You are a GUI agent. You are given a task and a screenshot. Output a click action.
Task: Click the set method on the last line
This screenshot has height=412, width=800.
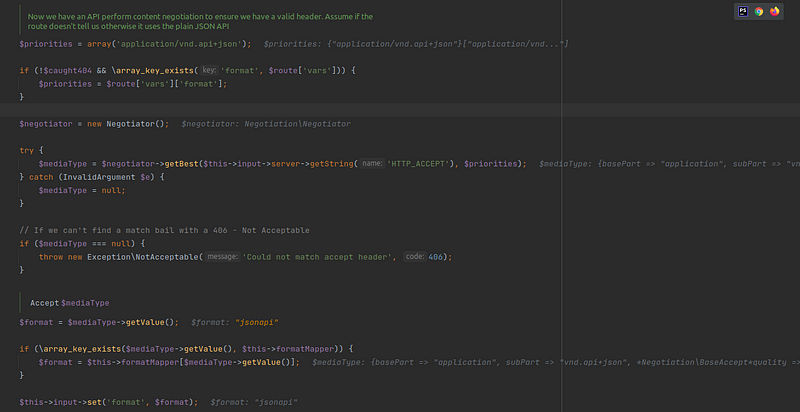pyautogui.click(x=94, y=402)
